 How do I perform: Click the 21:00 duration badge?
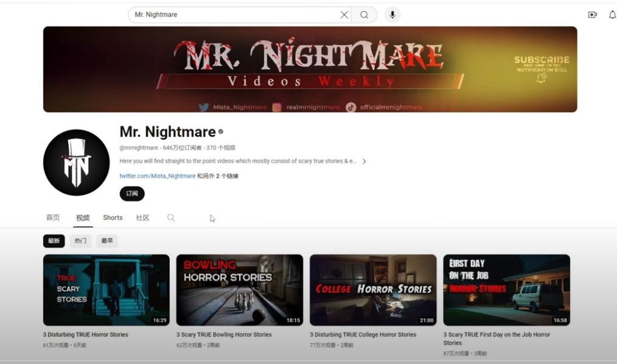point(427,320)
